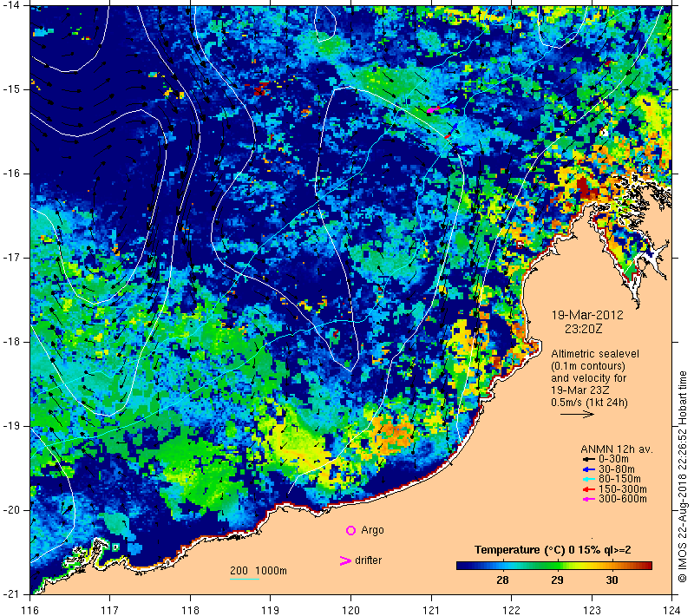The image size is (694, 616).
Task: Click the -20 latitude axis label
Action: tap(10, 510)
